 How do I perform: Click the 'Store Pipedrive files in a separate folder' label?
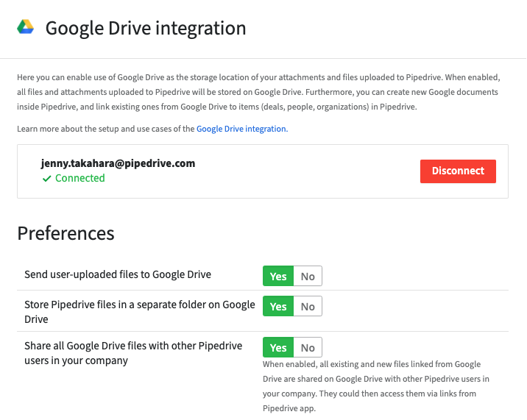click(x=140, y=312)
